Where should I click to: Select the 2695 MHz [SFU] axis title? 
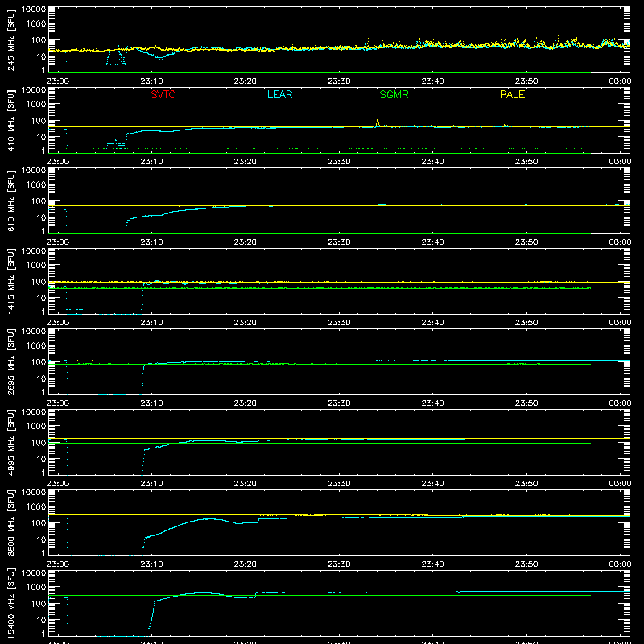click(x=11, y=361)
